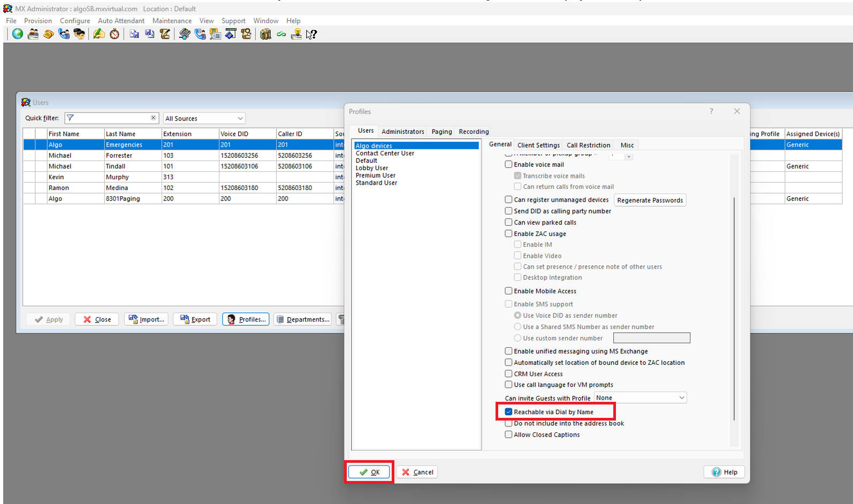Click Regenerate Passwords button

[650, 200]
